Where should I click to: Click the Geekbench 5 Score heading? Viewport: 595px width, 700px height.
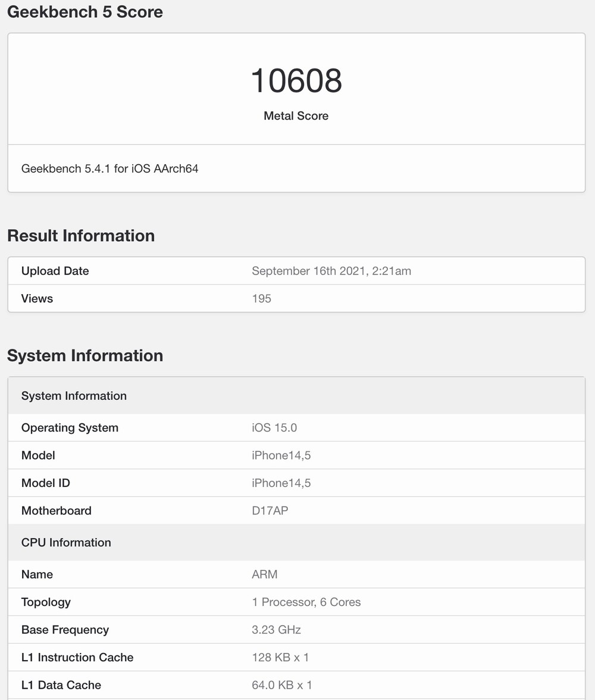click(85, 12)
